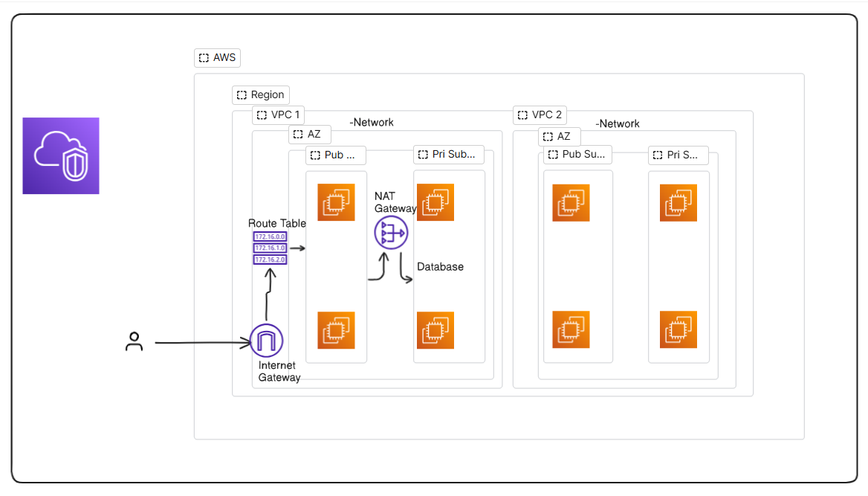
Task: Select lower EC2 instance in VPC 1 Pub subnet
Action: (x=336, y=330)
